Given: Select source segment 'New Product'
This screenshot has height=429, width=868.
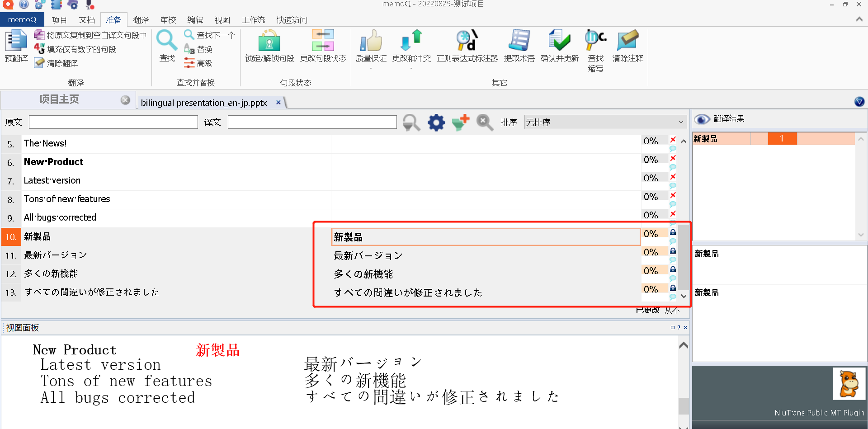Looking at the screenshot, I should 53,162.
